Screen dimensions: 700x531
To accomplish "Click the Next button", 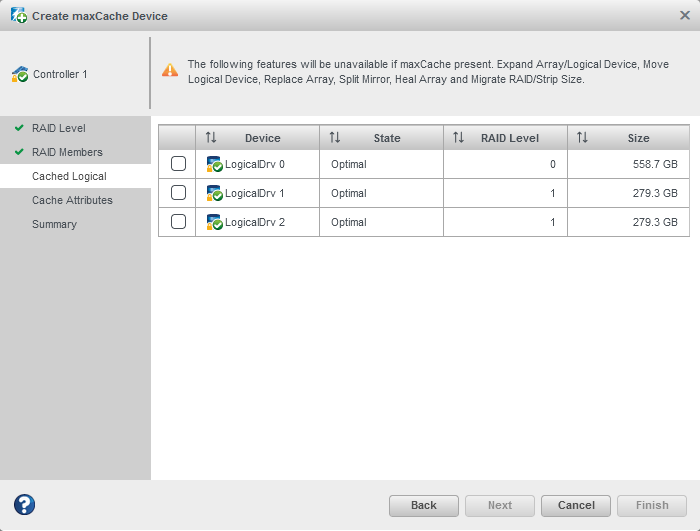I will point(500,506).
